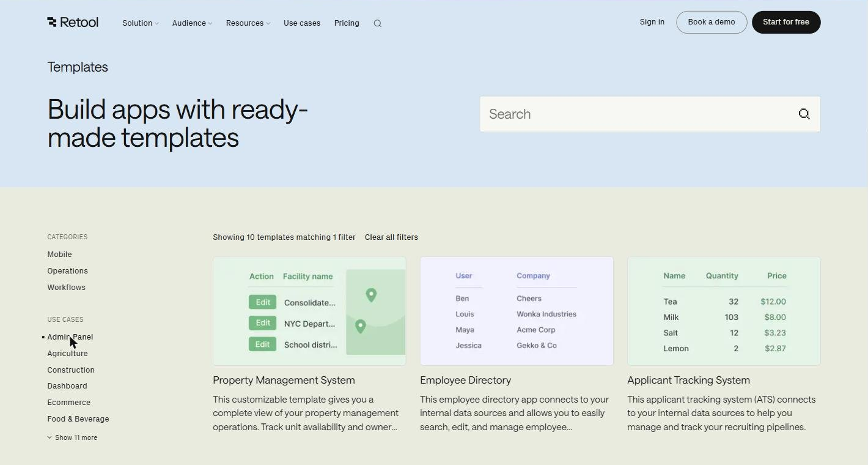The width and height of the screenshot is (868, 465).
Task: Open the Property Management System thumbnail
Action: coord(309,311)
